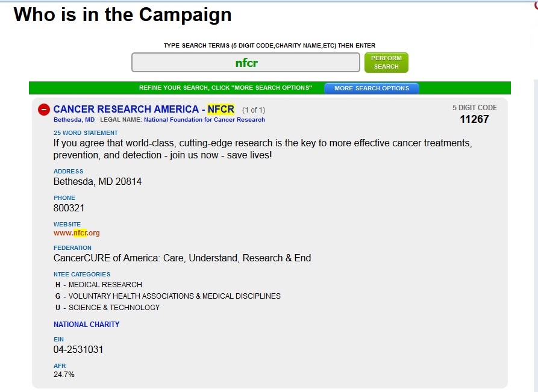Click the address Bethesda, MD 20814
The height and width of the screenshot is (392, 538).
pos(98,181)
